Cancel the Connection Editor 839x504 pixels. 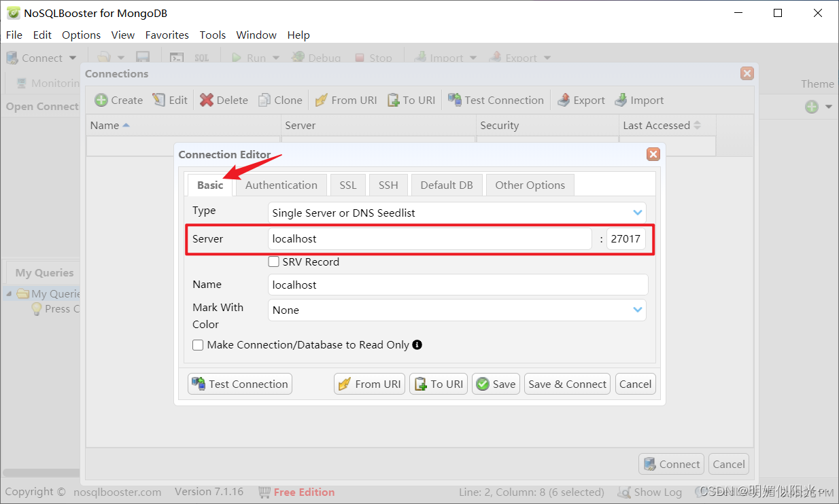click(636, 384)
